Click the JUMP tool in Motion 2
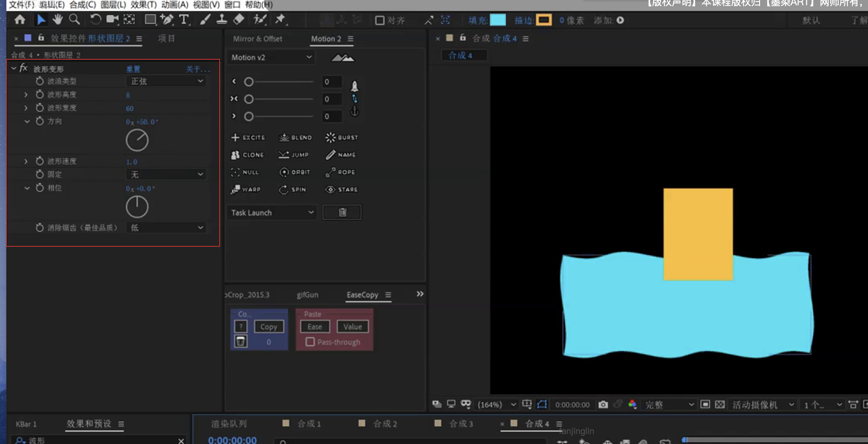The width and height of the screenshot is (868, 444). (x=294, y=155)
